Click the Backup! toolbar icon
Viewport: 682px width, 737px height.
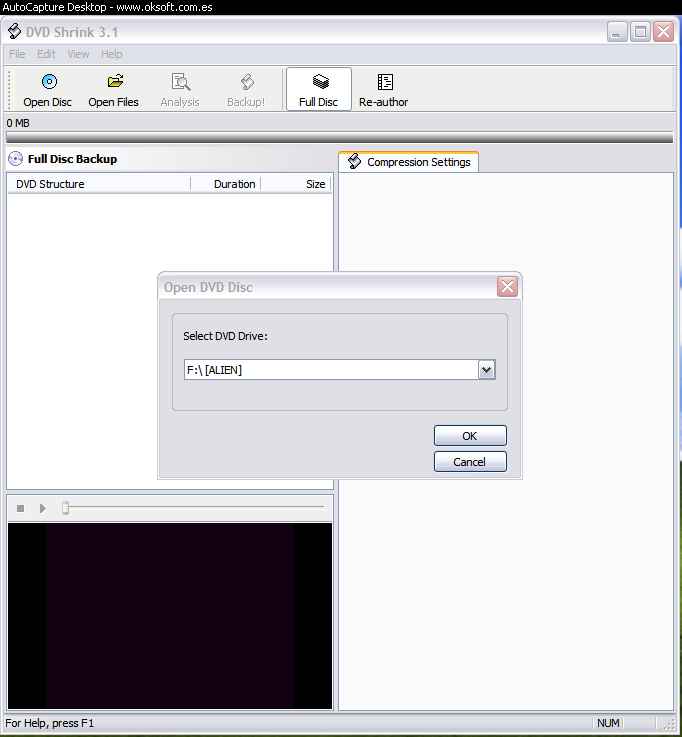coord(247,82)
